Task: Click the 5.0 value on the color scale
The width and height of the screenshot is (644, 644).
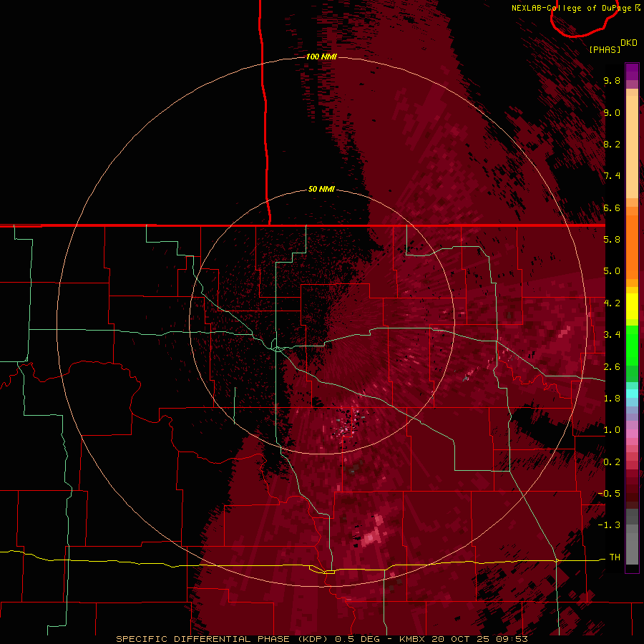Action: [612, 271]
